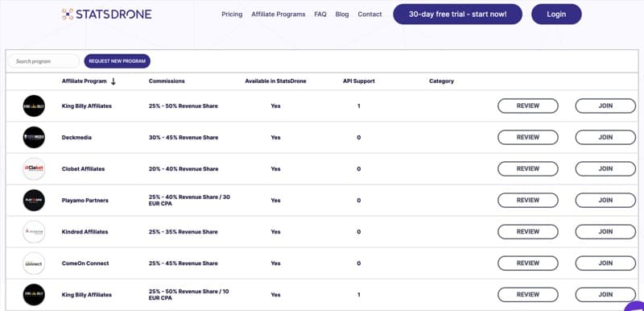The image size is (644, 311).
Task: Click Clobet Affiliates name text
Action: [84, 169]
